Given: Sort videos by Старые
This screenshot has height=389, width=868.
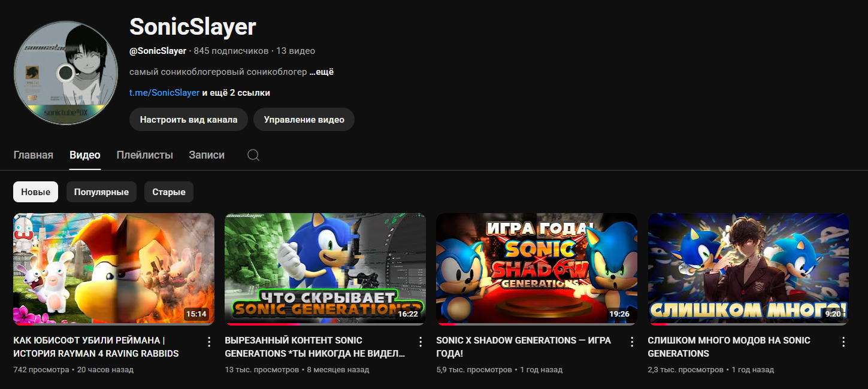Looking at the screenshot, I should 169,192.
